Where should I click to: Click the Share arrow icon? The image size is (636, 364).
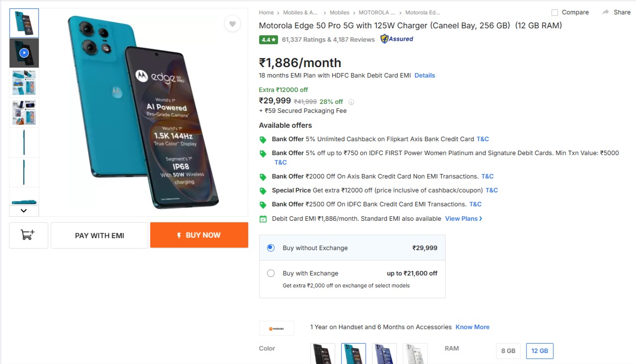coord(605,12)
